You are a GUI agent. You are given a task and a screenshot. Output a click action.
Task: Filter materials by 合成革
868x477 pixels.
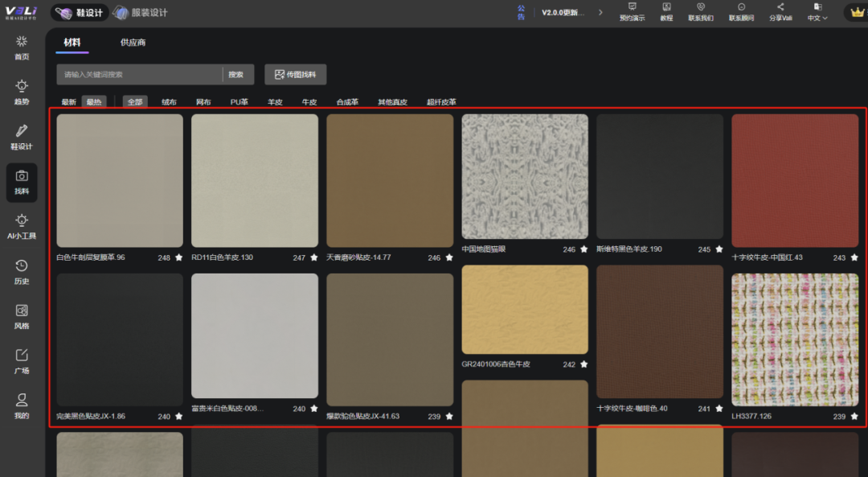[347, 102]
